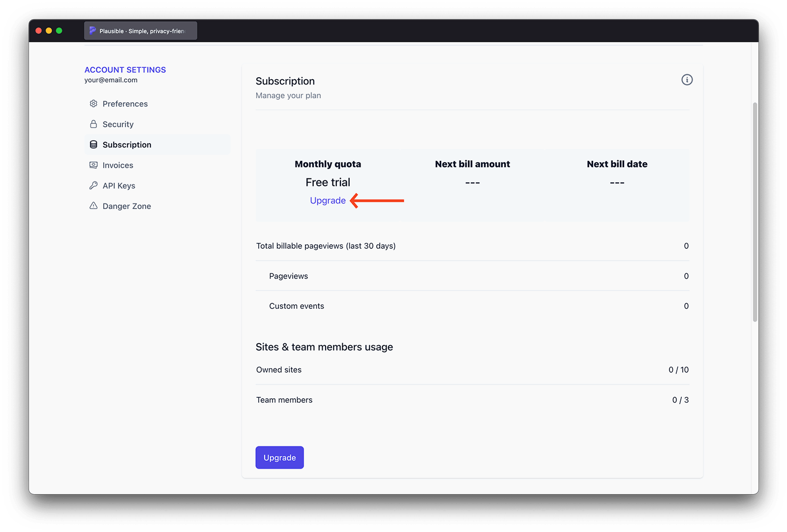Image resolution: width=787 pixels, height=532 pixels.
Task: Switch to the Security settings section
Action: 118,124
